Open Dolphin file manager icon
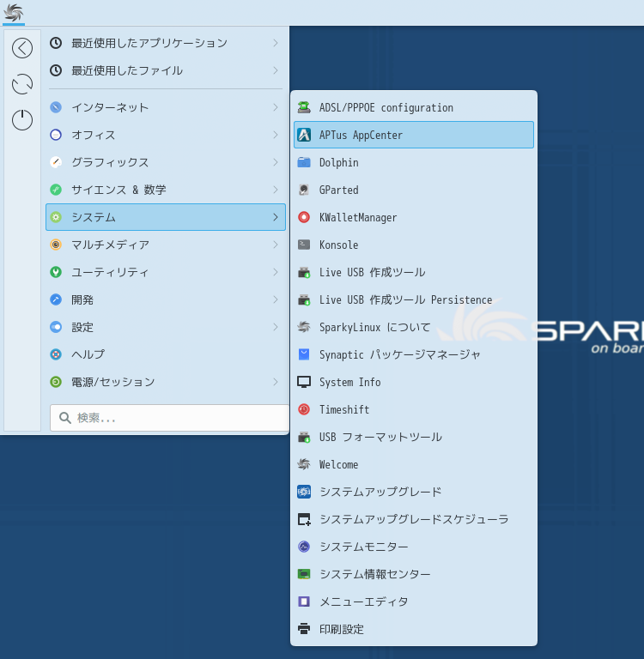Image resolution: width=644 pixels, height=659 pixels. pos(304,162)
